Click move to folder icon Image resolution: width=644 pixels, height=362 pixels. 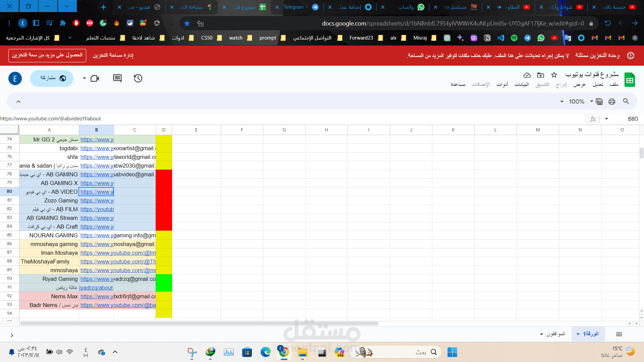540,75
